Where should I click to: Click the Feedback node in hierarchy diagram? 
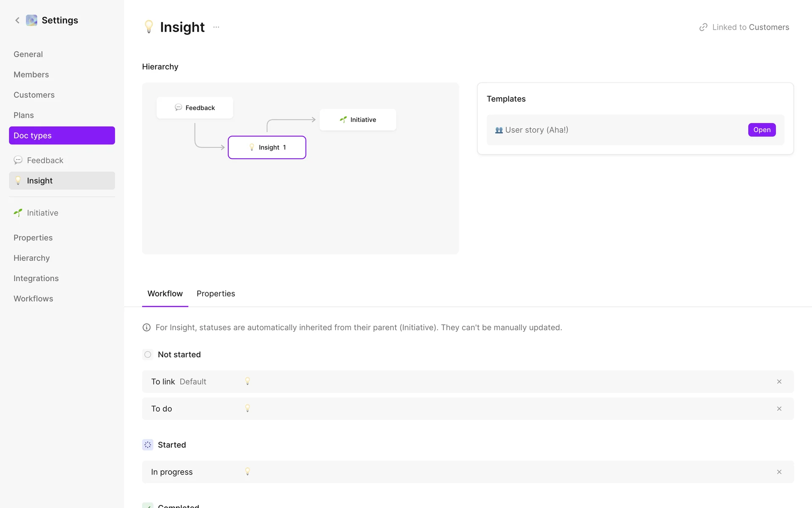pos(195,108)
